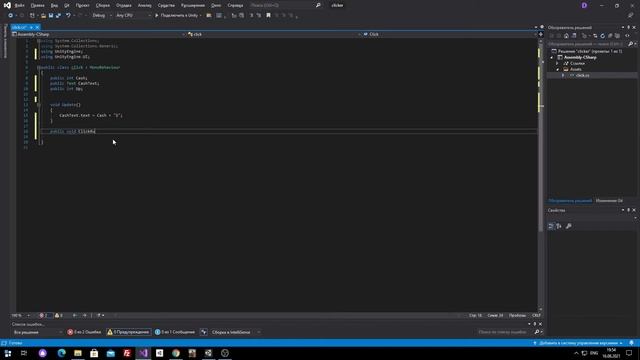
Task: Collapse the Update method code block
Action: pos(39,104)
